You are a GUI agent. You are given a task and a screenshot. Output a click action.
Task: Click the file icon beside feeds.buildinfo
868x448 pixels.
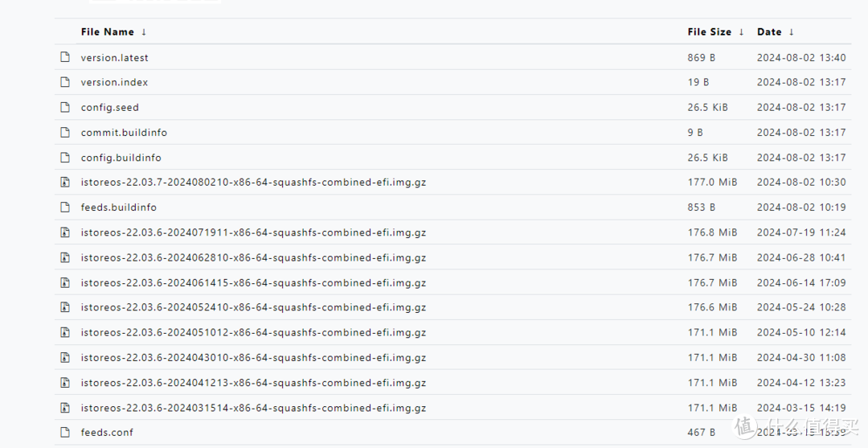pyautogui.click(x=65, y=208)
